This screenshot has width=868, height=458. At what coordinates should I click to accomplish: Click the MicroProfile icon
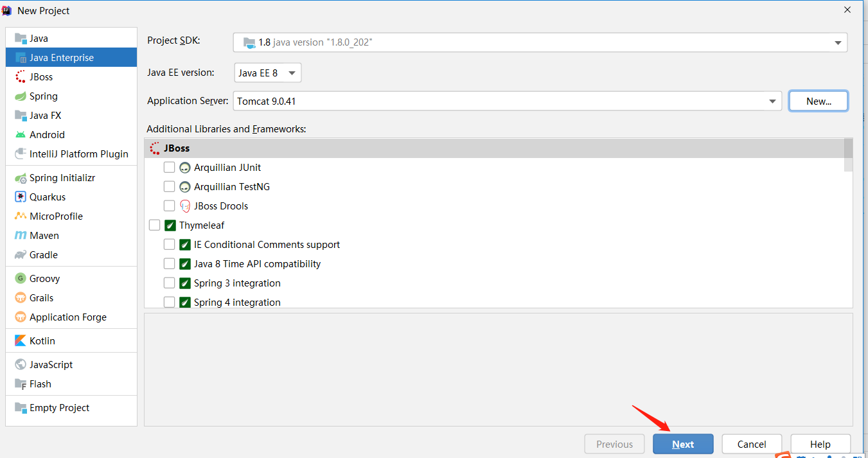click(x=21, y=216)
